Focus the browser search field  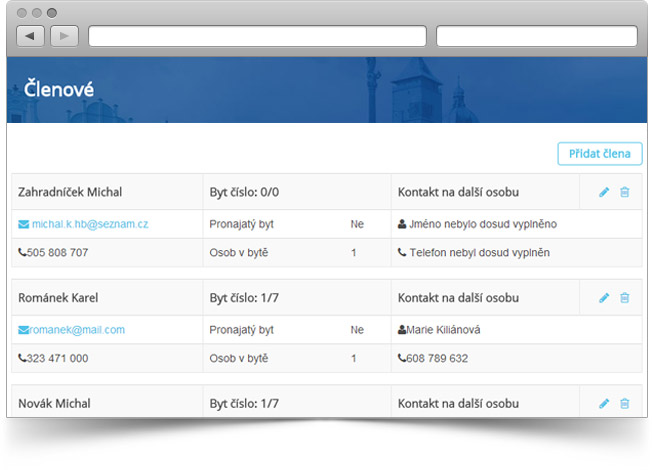(536, 36)
